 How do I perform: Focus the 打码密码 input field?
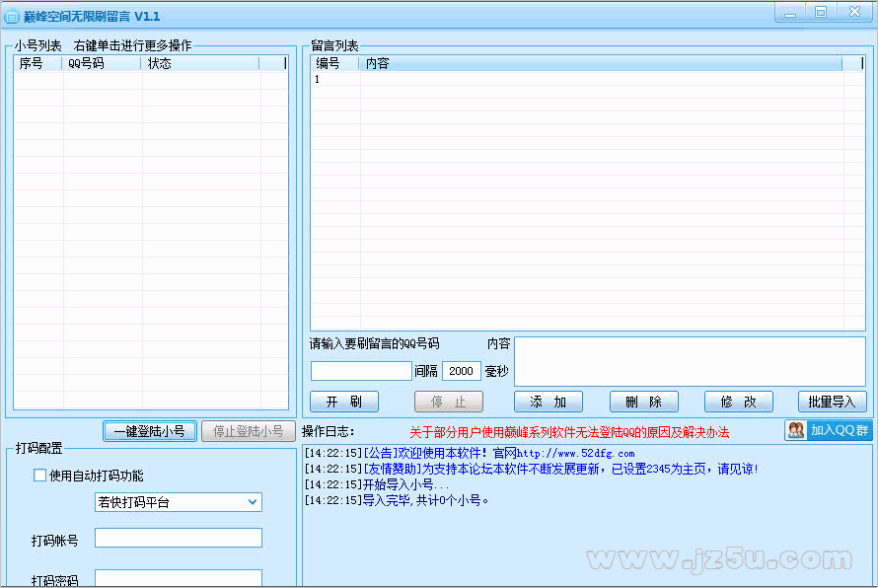(x=178, y=578)
